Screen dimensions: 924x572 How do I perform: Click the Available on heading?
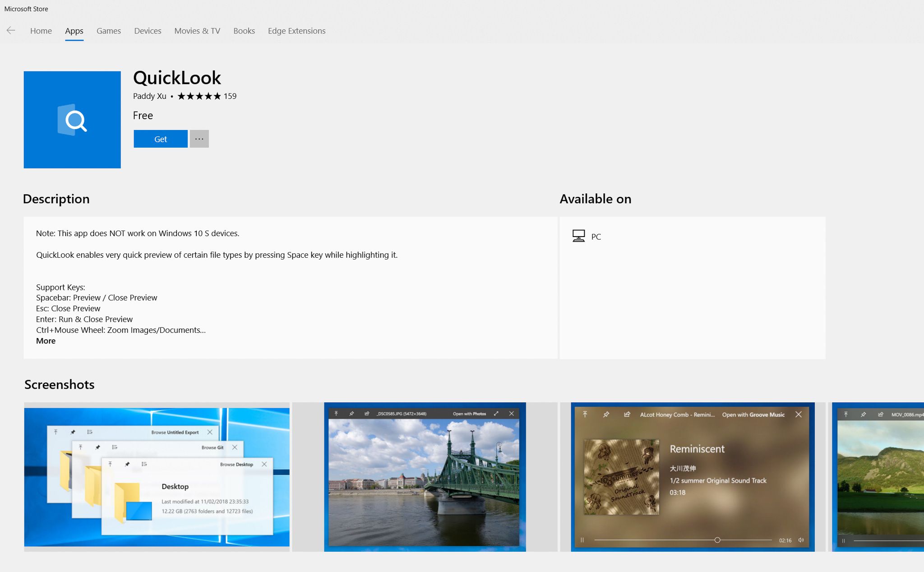point(596,199)
